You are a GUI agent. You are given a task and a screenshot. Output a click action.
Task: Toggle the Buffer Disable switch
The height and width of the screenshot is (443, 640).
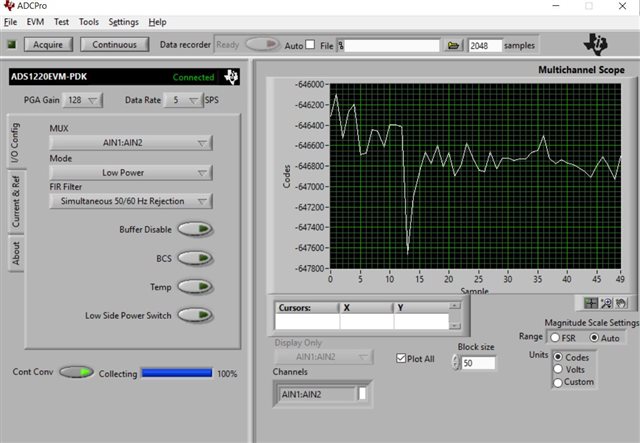click(x=195, y=229)
